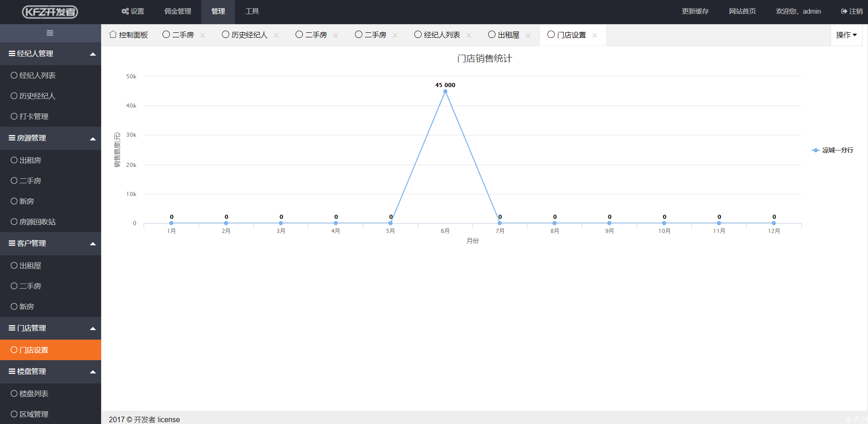Collapse the 房源管理 sidebar section
Screen dimensions: 868x424
pos(51,138)
